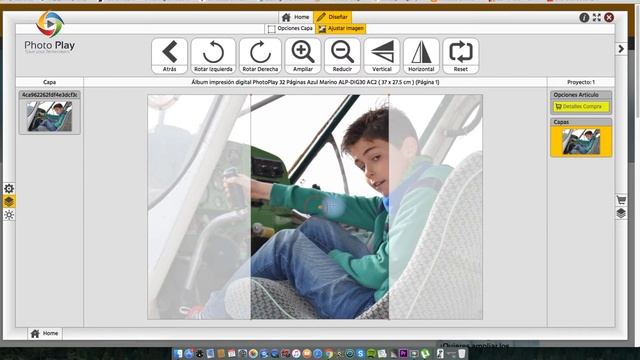The image size is (640, 360).
Task: Toggle fullscreen with the expand arrows icon
Action: 597,18
